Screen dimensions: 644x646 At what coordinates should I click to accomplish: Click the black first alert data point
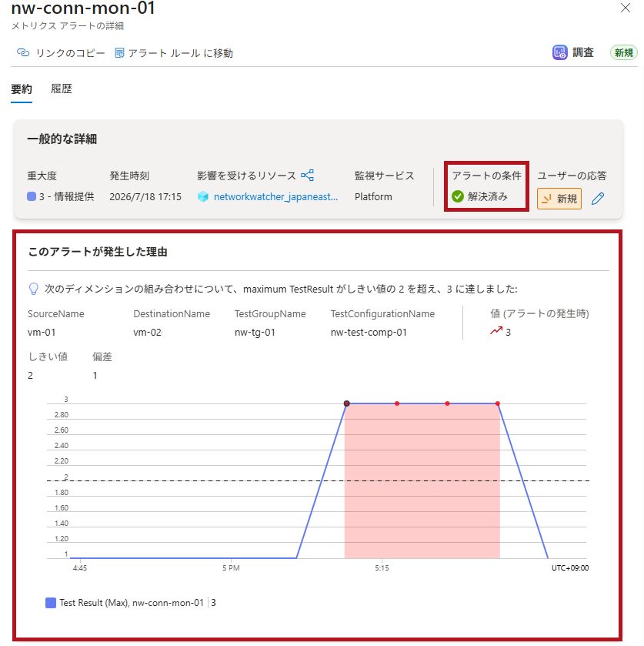pyautogui.click(x=347, y=403)
